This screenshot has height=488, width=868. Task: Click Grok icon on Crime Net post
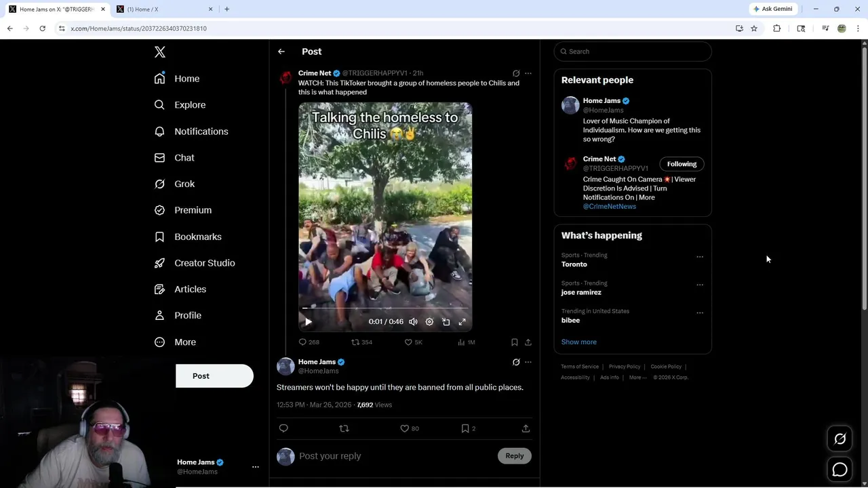516,73
